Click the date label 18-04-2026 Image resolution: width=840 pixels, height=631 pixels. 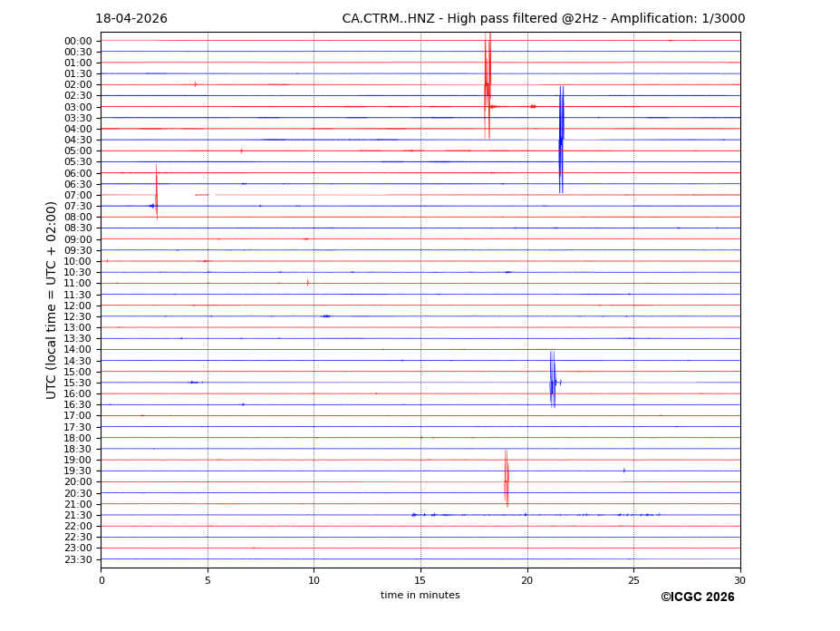131,19
